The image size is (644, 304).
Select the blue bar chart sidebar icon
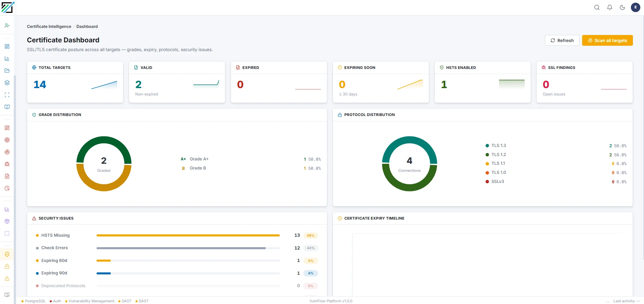click(7, 59)
